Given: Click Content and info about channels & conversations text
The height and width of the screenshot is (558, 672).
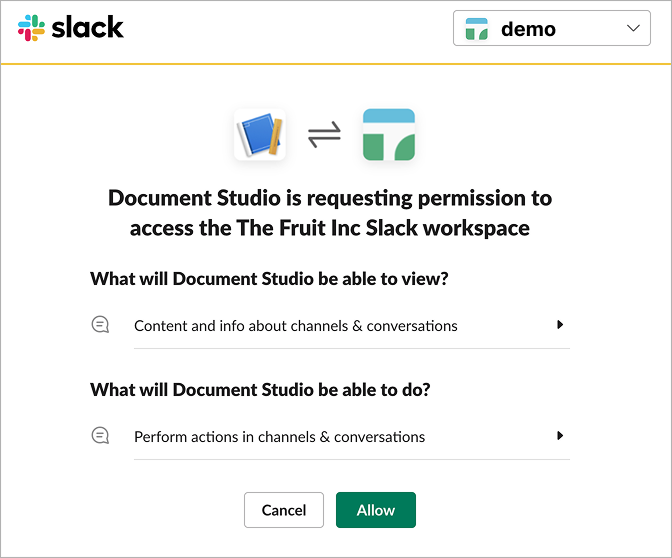Looking at the screenshot, I should 296,326.
